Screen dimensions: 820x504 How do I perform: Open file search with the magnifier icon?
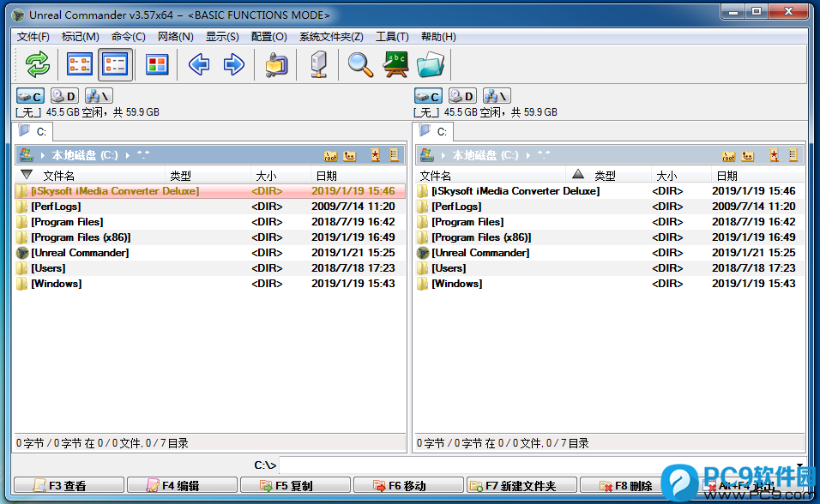360,65
